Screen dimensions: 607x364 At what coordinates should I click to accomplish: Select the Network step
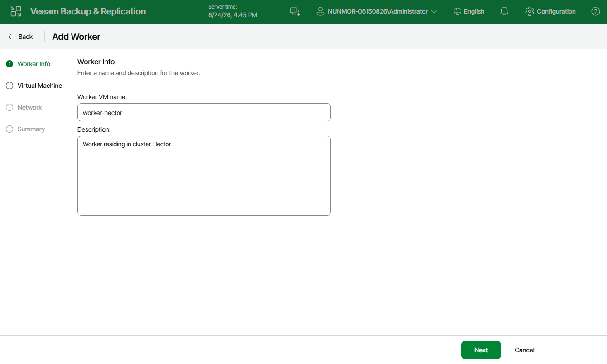24,107
